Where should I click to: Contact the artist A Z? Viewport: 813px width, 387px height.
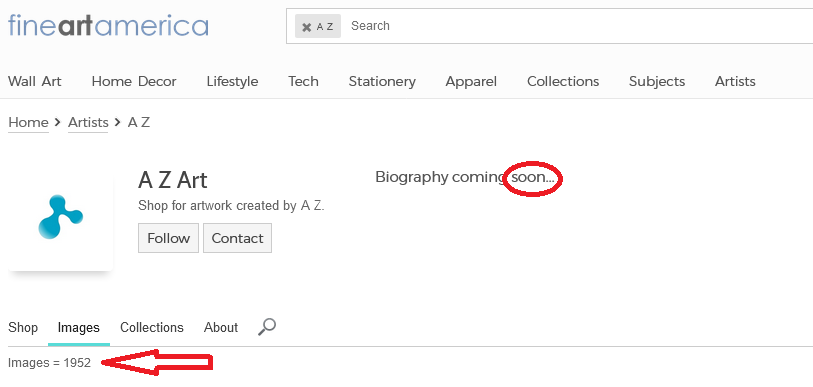click(237, 238)
